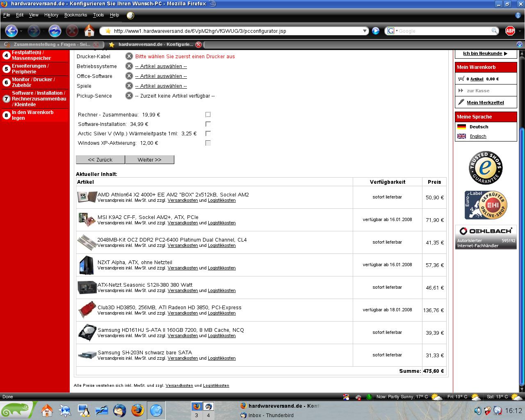This screenshot has width=525, height=420.
Task: Click the X icon beside Drucker-Kabel
Action: (x=129, y=56)
